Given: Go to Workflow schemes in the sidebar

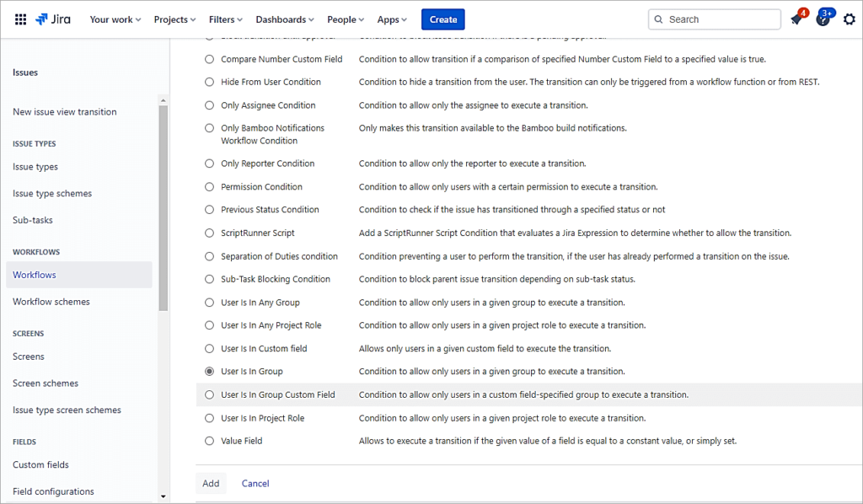Looking at the screenshot, I should tap(51, 301).
